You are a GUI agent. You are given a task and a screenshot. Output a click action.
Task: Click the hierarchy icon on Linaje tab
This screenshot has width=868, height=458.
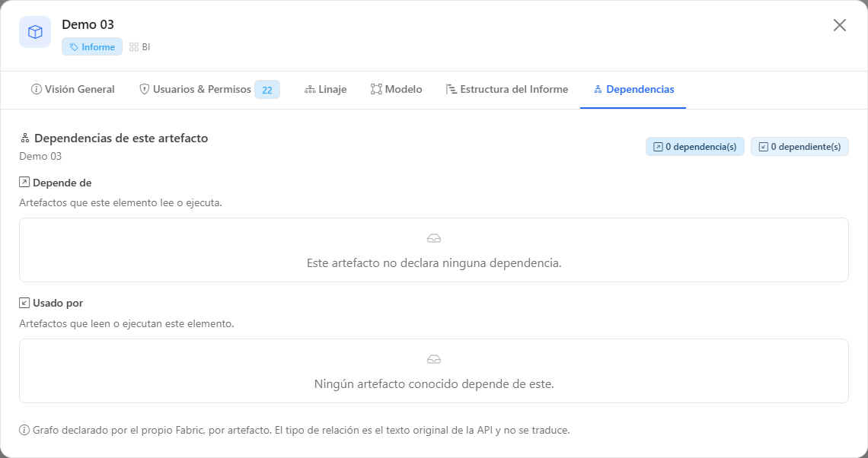pyautogui.click(x=310, y=89)
